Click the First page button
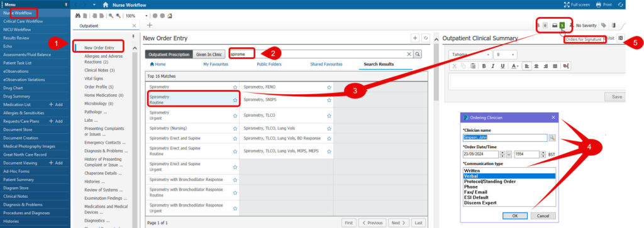The image size is (644, 228). pos(348,223)
